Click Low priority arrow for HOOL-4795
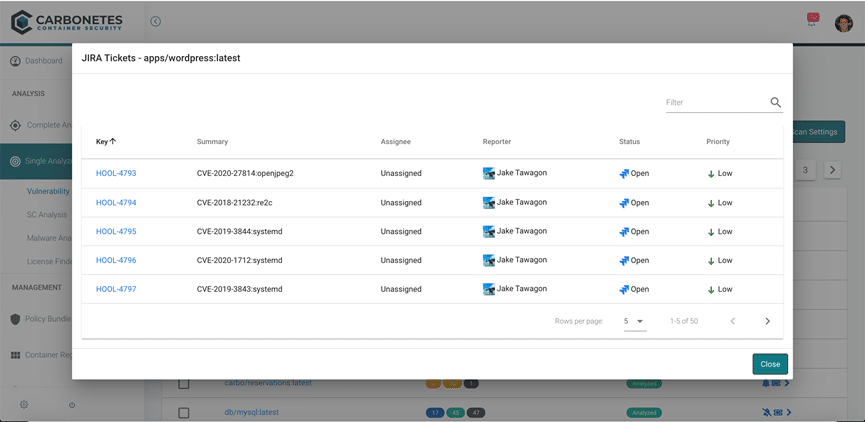This screenshot has width=865, height=422. coord(711,232)
